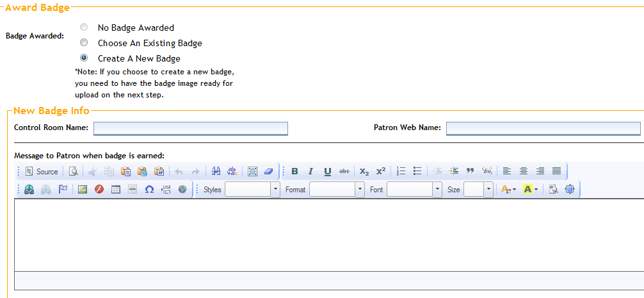Screen dimensions: 644x298
Task: Maximize the editor with the Maximize icon
Action: (570, 190)
